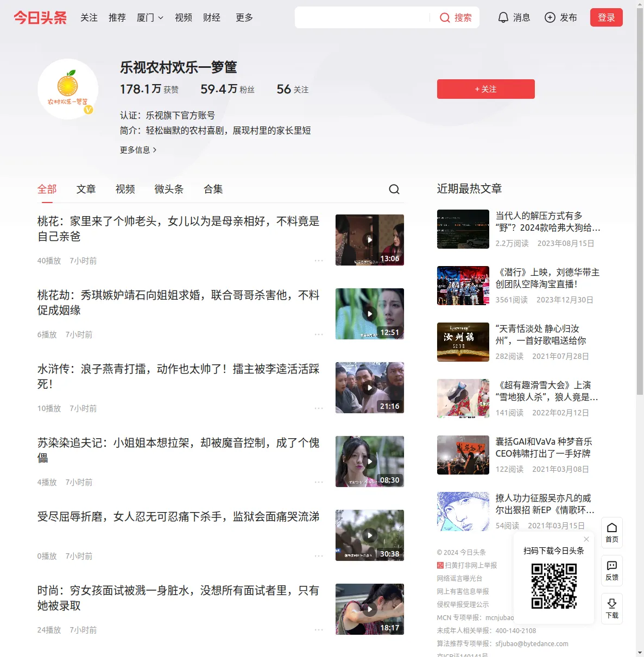Open more options for 桃花 video
The image size is (644, 657).
pyautogui.click(x=319, y=261)
